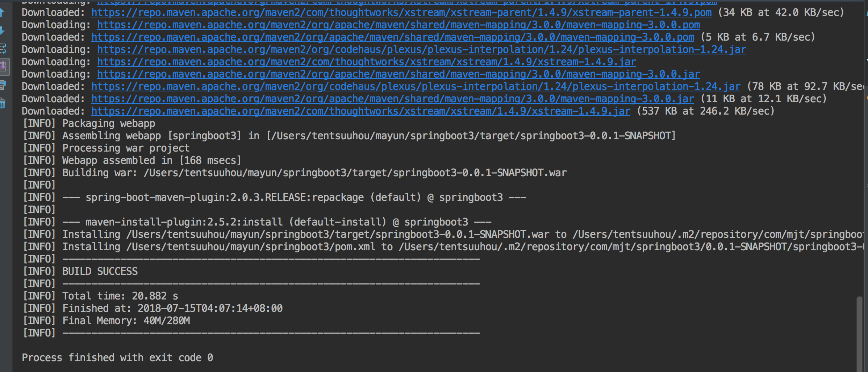Open the Downloading maven-mapping-3.0.0.pom link
This screenshot has width=868, height=372.
tap(398, 25)
